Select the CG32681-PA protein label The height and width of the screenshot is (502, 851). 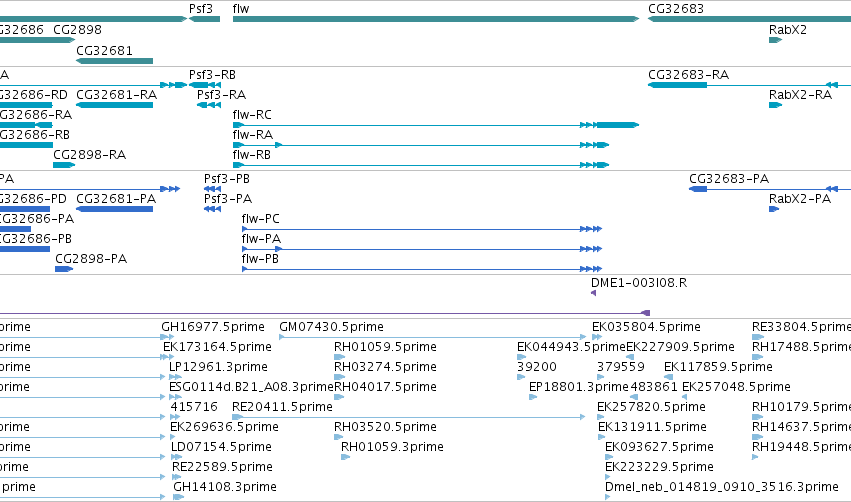coord(116,199)
